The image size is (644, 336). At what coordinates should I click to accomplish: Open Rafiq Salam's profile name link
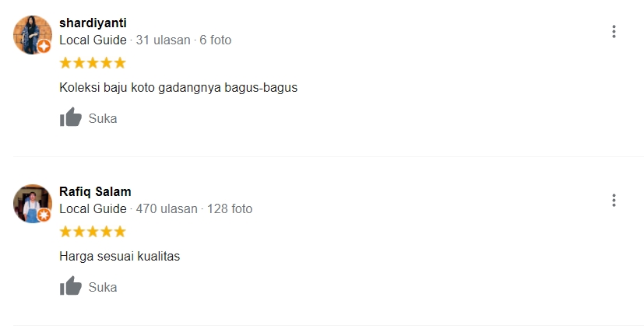[95, 191]
